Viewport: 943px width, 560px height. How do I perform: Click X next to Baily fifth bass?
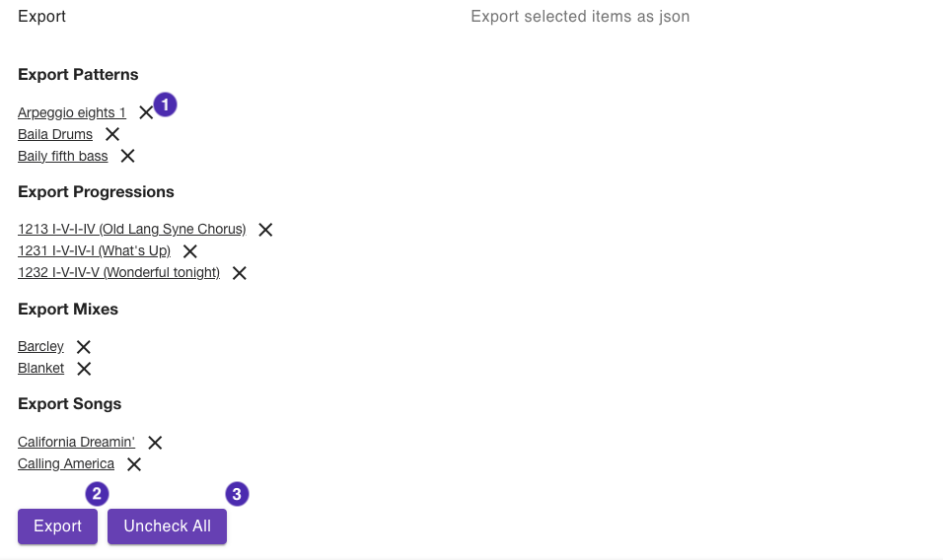coord(127,156)
